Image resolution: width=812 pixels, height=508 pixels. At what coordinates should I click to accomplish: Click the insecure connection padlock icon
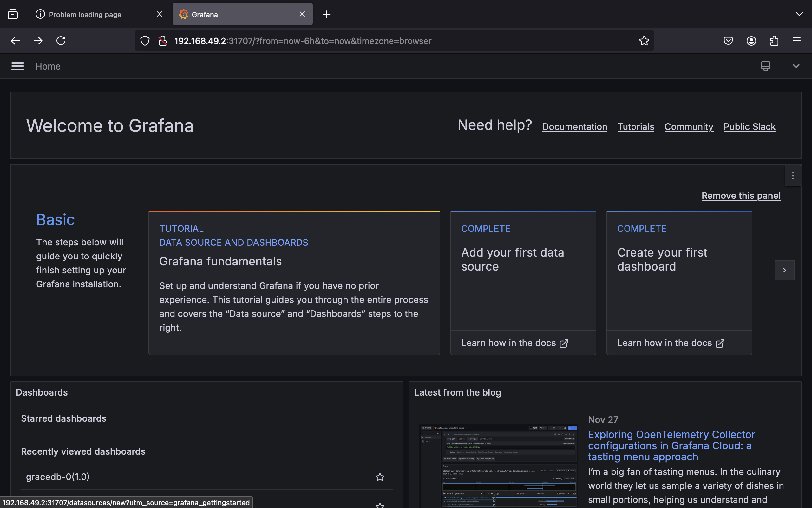163,41
